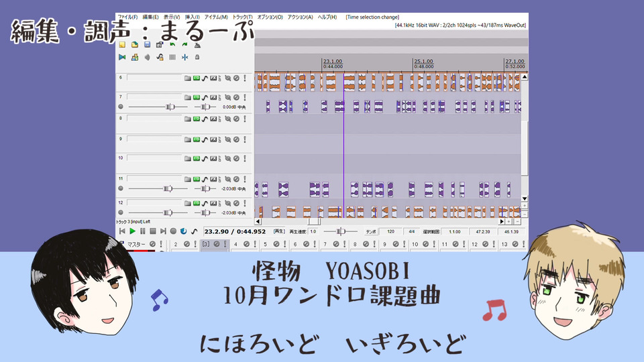Screen dimensions: 644x362
Task: Toggle grid lines toolbar icon
Action: (x=172, y=57)
